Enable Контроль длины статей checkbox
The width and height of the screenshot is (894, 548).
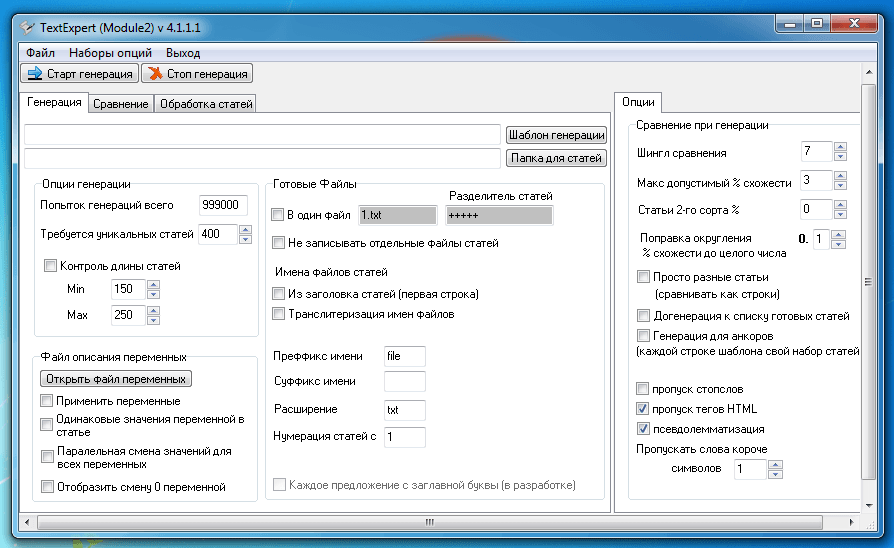(x=50, y=266)
